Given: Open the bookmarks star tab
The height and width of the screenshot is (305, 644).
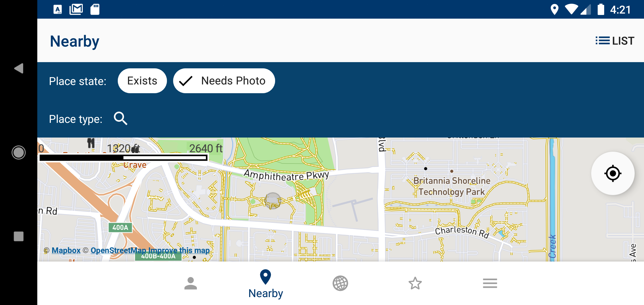Looking at the screenshot, I should pos(415,283).
